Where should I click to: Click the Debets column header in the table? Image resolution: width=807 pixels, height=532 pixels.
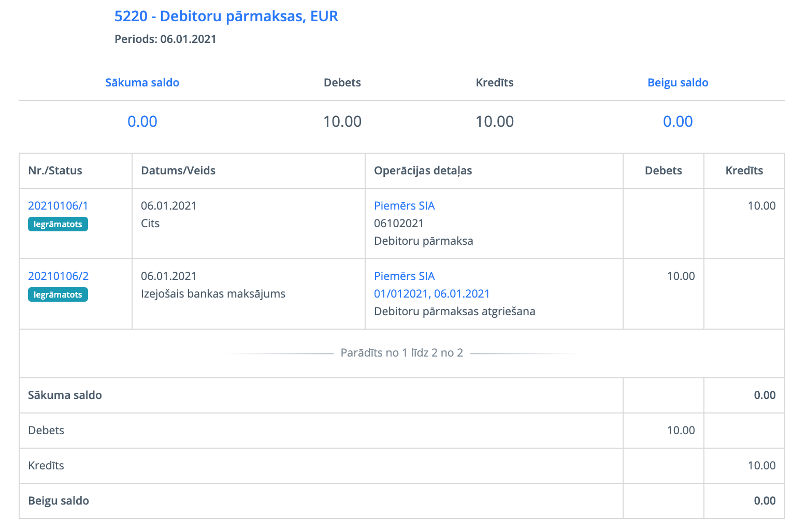tap(663, 171)
